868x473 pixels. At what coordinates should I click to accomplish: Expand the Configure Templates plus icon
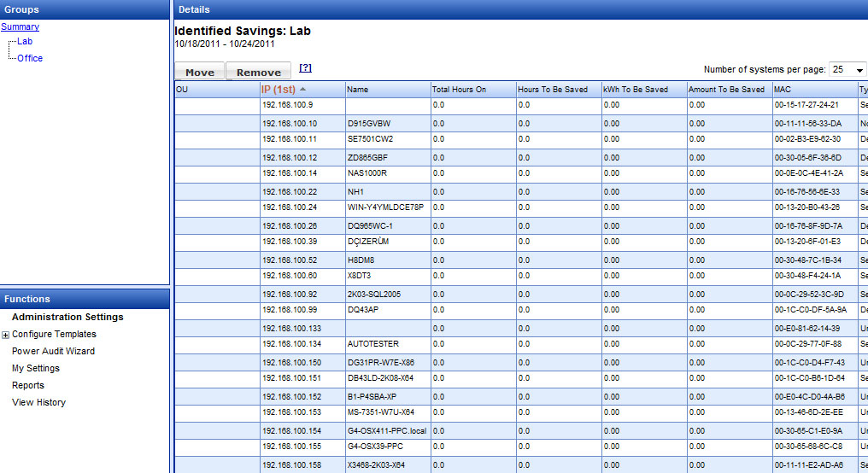click(x=6, y=335)
